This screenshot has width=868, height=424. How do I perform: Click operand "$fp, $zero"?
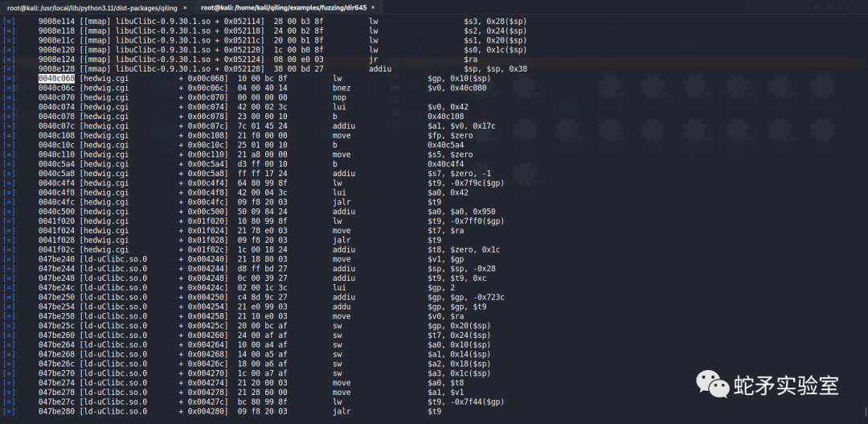(x=450, y=135)
